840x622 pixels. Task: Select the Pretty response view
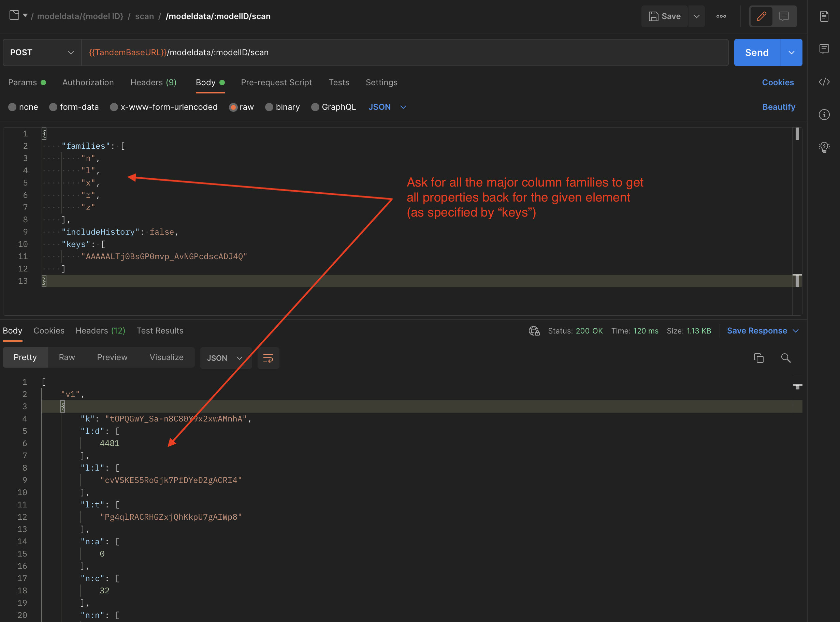pos(25,357)
